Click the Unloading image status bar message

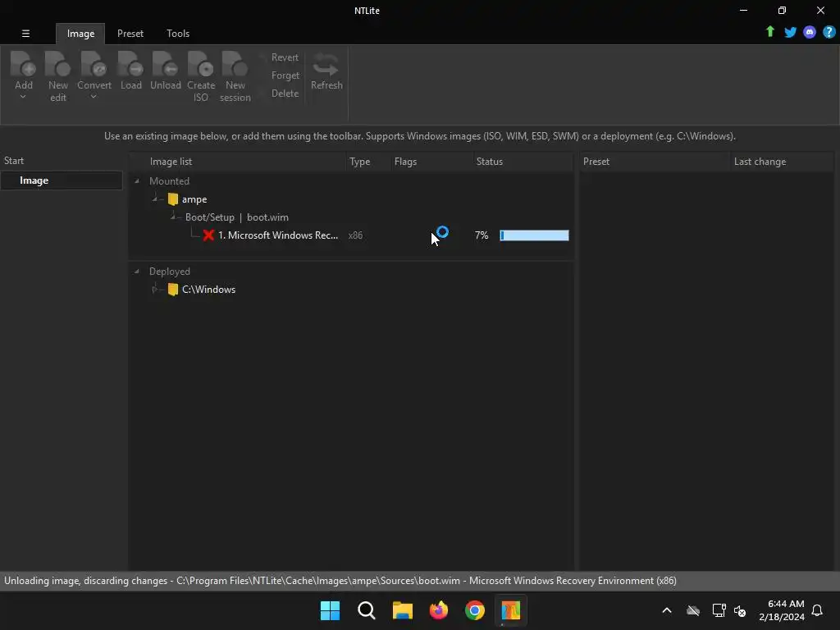click(x=340, y=581)
